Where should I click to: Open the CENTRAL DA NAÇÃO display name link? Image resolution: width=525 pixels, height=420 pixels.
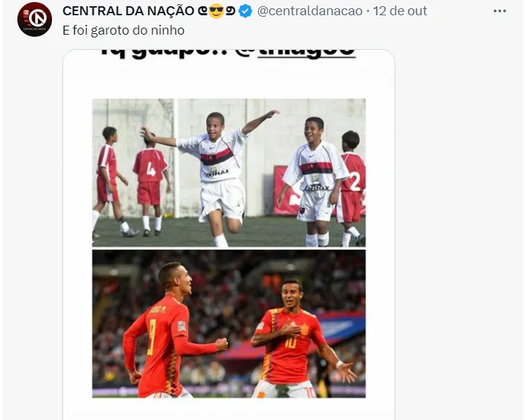(x=128, y=11)
